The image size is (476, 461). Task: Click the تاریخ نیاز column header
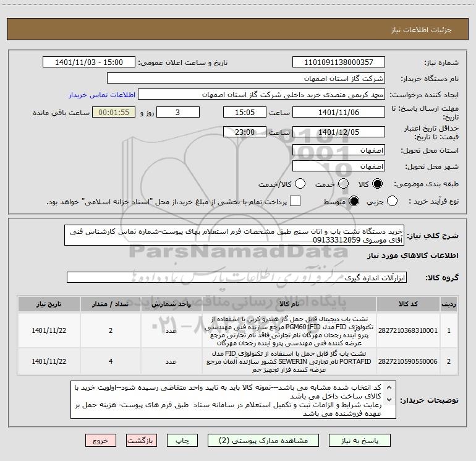49,304
